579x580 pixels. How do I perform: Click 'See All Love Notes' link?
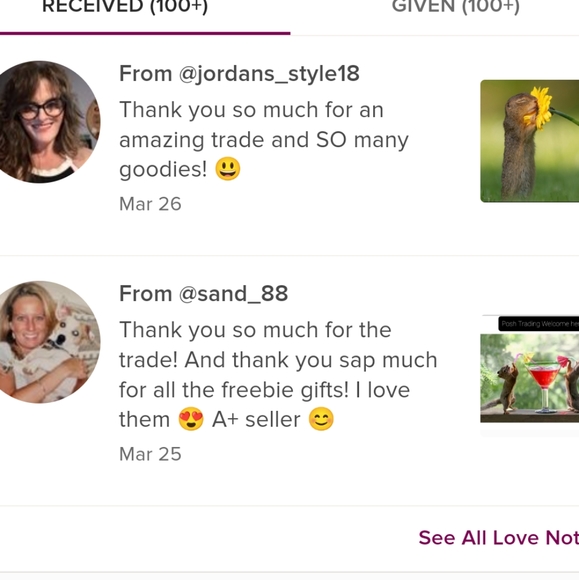(499, 538)
